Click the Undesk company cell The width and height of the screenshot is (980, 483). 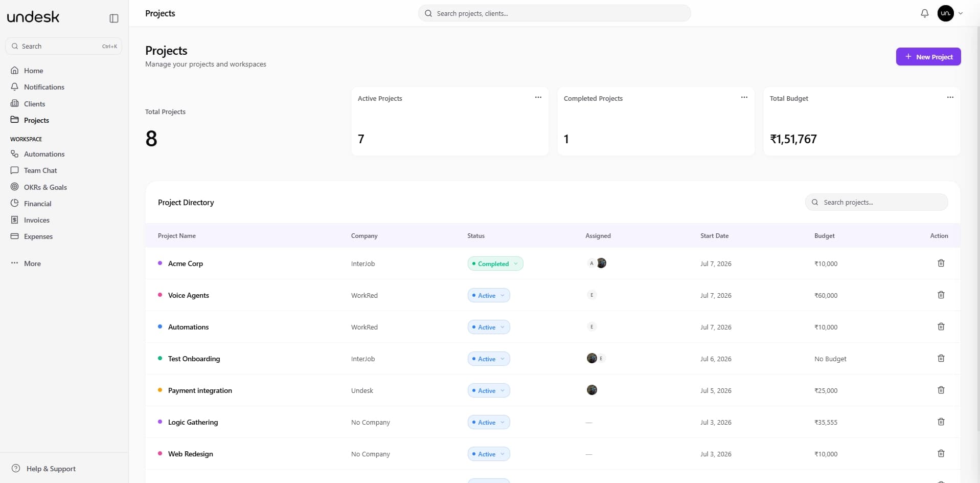pos(362,390)
